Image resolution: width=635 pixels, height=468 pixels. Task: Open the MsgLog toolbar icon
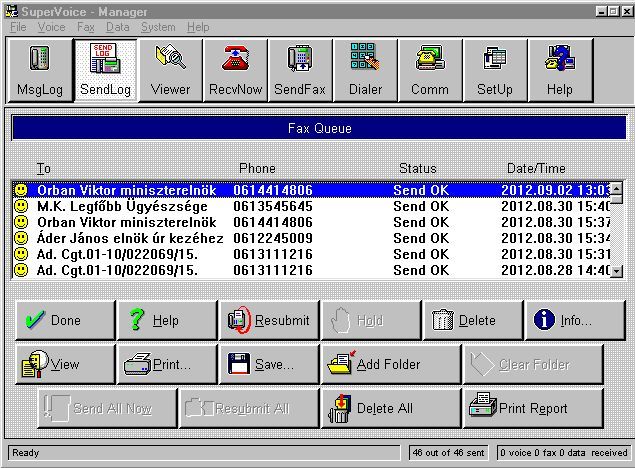40,70
